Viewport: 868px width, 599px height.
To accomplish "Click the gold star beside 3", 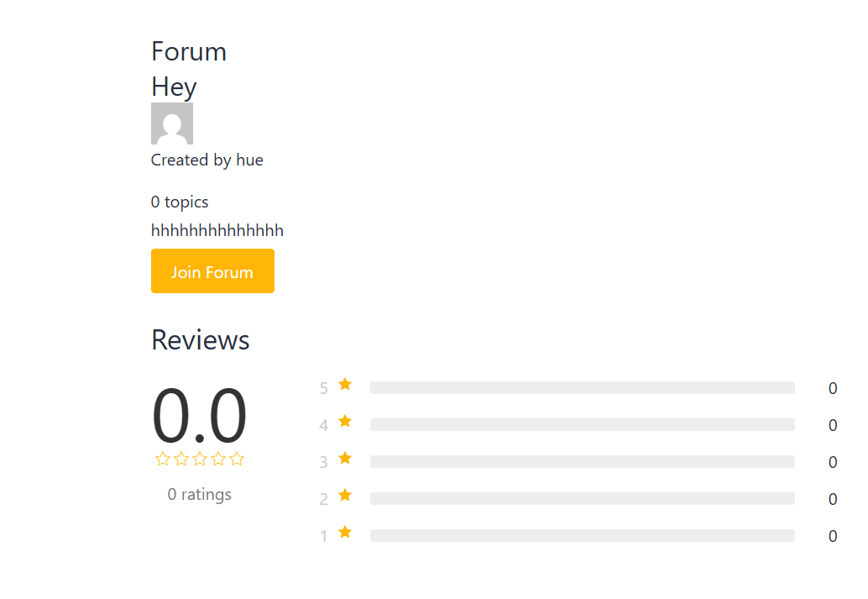I will point(345,459).
